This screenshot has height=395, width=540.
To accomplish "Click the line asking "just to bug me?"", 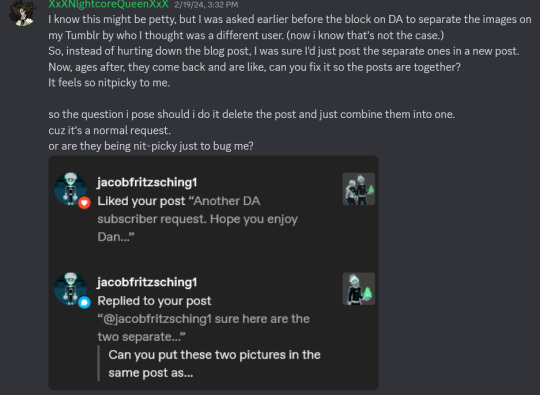I will (x=151, y=146).
